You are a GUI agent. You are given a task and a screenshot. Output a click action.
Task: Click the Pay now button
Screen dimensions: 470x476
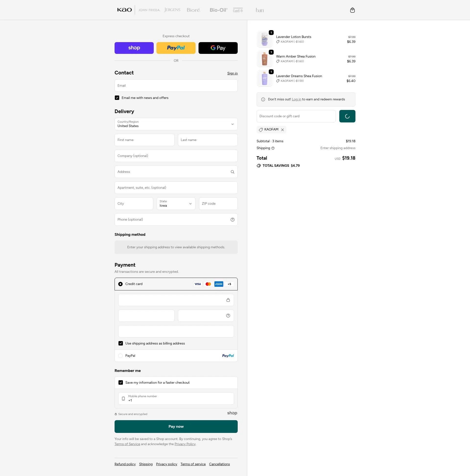[x=176, y=426]
